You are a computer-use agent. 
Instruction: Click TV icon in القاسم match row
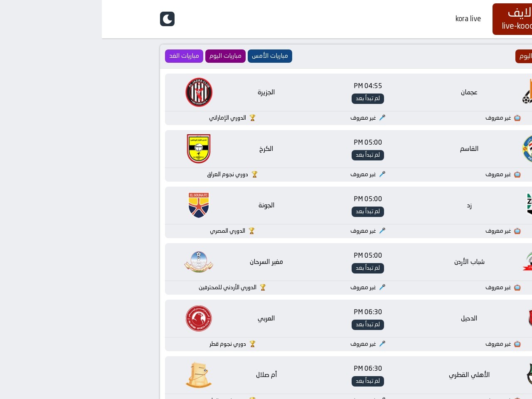click(x=517, y=175)
